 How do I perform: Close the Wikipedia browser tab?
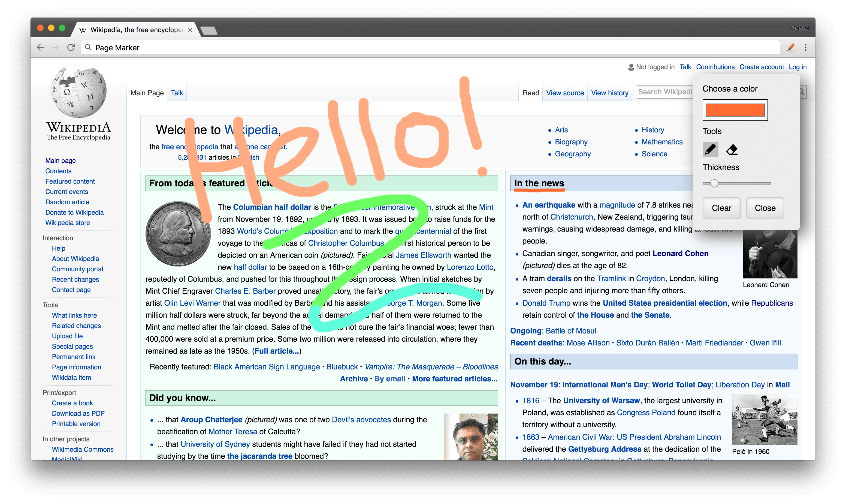190,30
